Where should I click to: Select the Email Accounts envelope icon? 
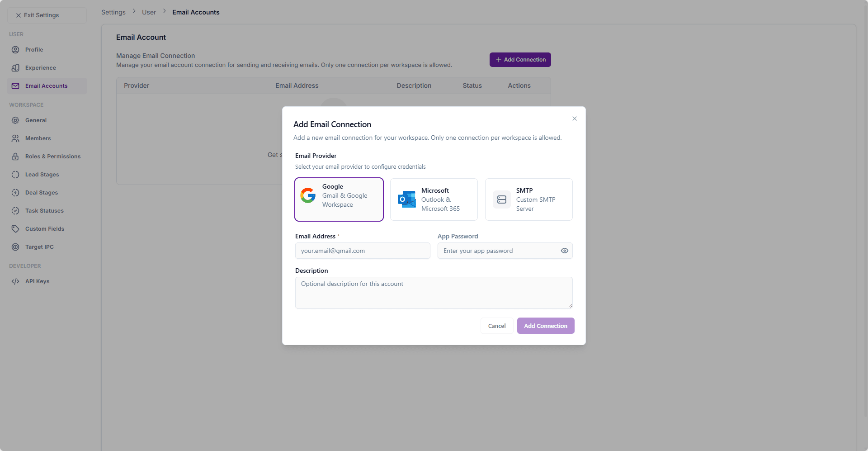(15, 86)
